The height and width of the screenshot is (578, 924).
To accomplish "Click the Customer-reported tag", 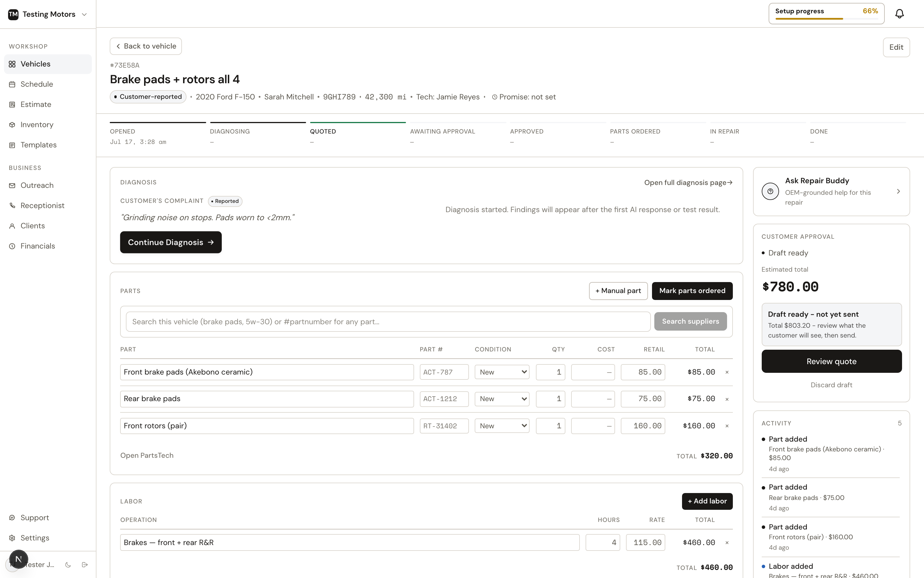I will (148, 97).
